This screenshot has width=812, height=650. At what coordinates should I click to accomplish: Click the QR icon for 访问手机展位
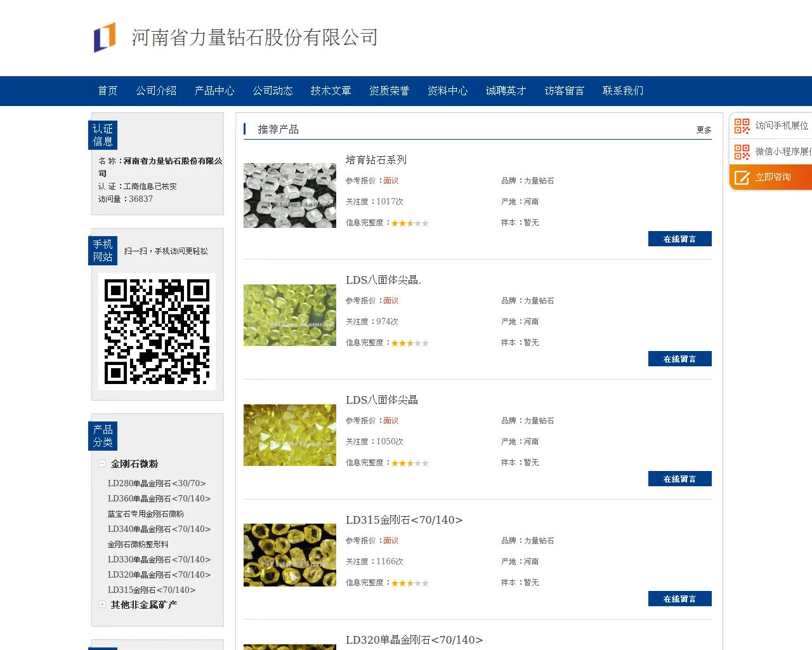click(x=742, y=126)
